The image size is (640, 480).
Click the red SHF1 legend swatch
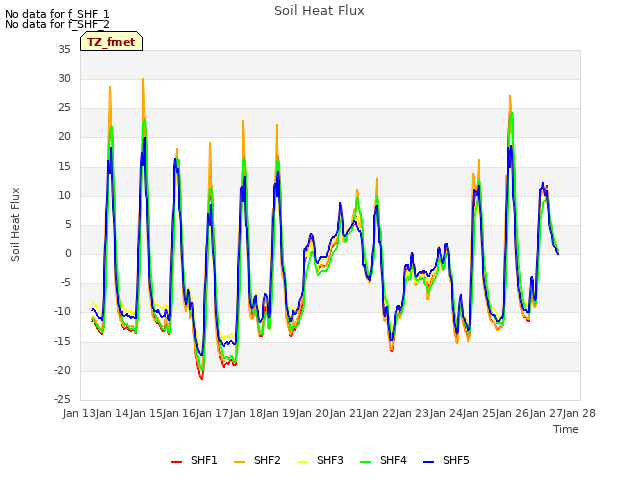(176, 462)
